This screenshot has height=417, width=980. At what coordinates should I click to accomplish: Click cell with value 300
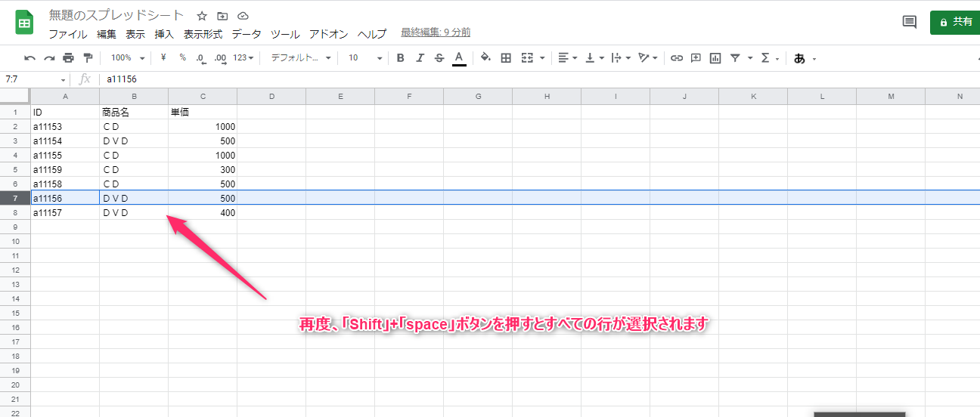(x=203, y=169)
